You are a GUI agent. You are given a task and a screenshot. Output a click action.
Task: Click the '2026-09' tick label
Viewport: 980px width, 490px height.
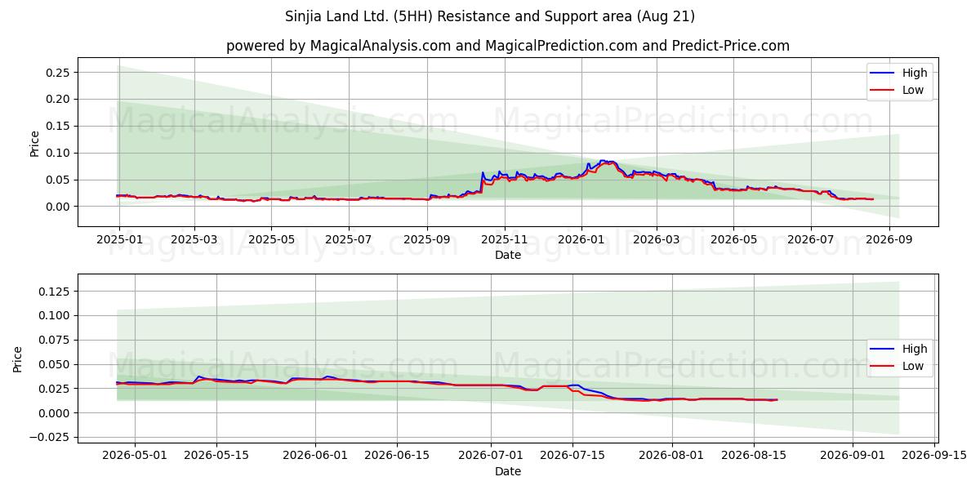(889, 239)
